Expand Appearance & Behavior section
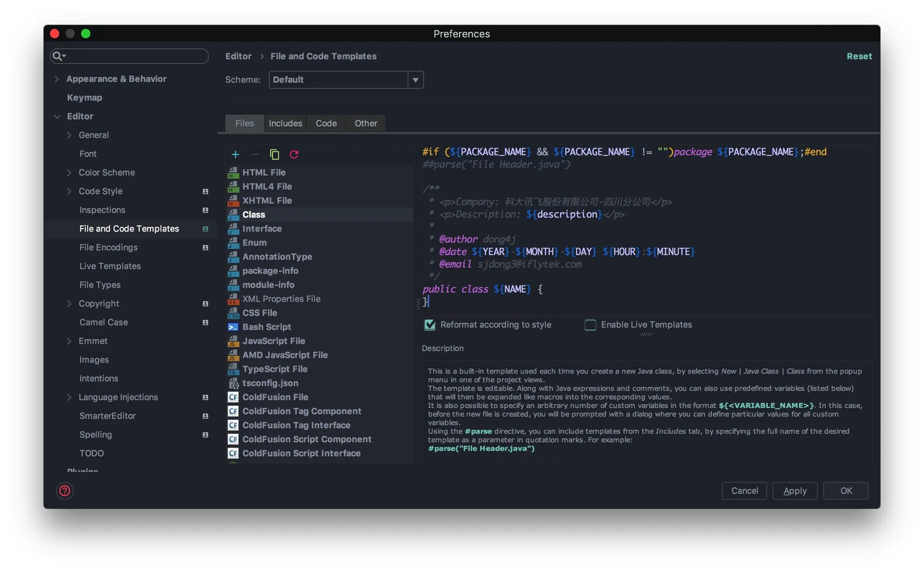924x571 pixels. pos(57,79)
